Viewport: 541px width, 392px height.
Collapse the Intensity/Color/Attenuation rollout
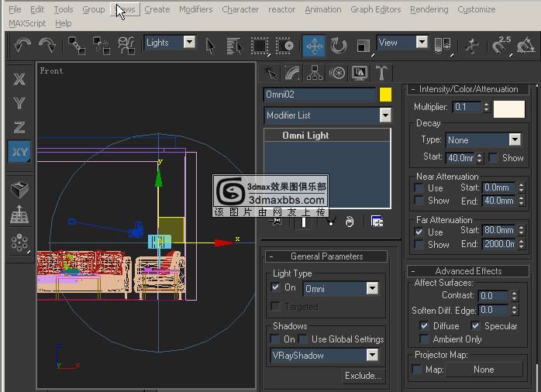click(x=468, y=89)
